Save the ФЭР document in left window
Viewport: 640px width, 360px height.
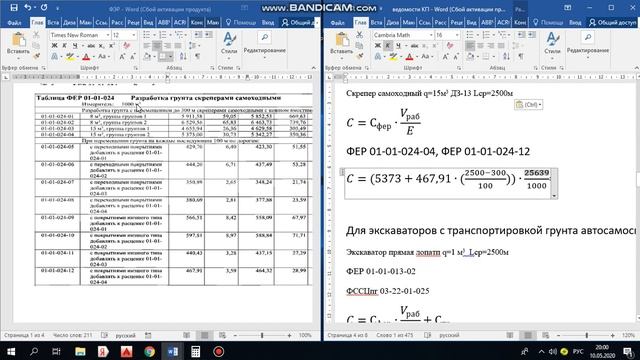coord(14,8)
